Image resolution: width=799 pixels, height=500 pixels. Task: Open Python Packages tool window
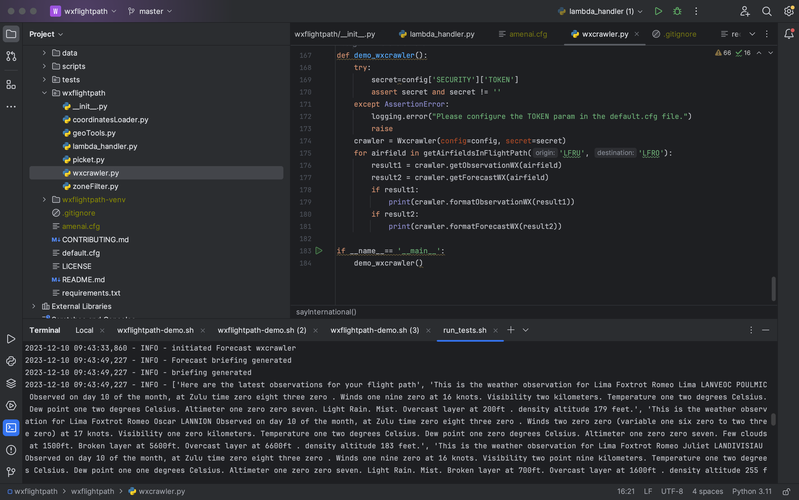(11, 383)
